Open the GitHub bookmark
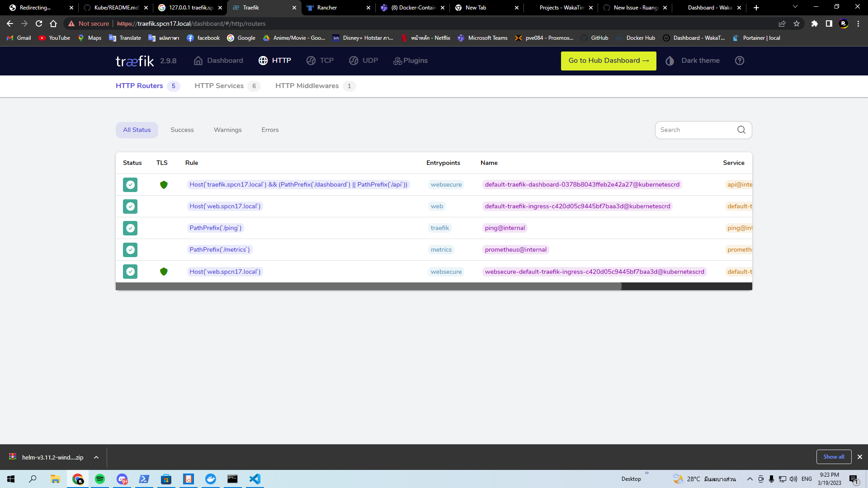 click(594, 38)
